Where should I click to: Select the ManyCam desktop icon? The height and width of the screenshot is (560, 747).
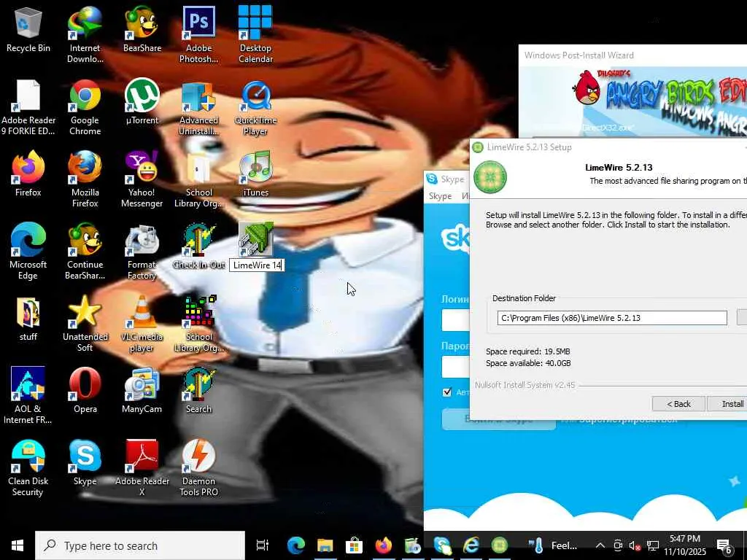(x=142, y=390)
